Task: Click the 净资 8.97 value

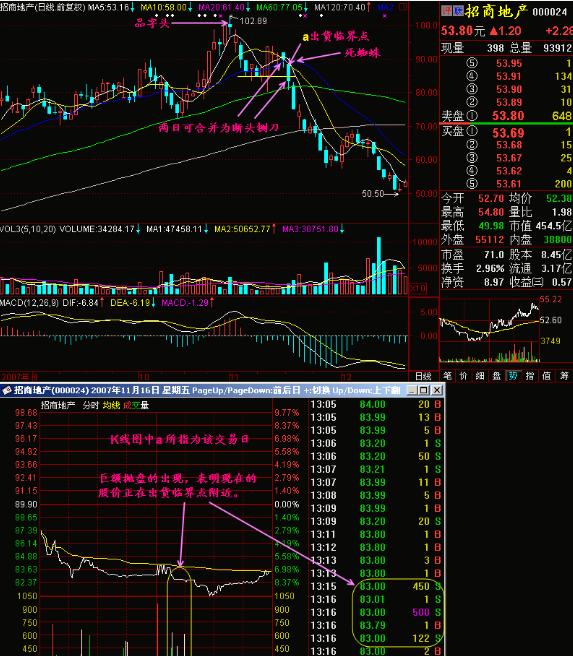Action: (494, 282)
